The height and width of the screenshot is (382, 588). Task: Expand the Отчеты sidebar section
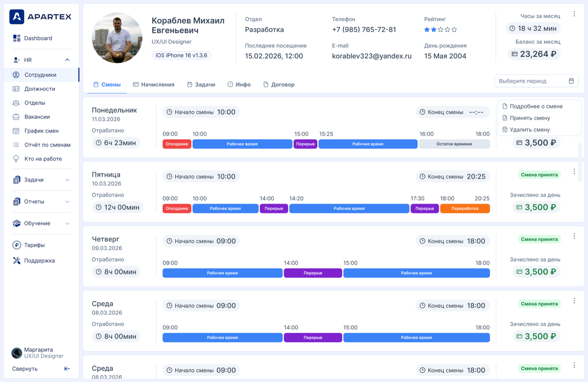point(67,202)
